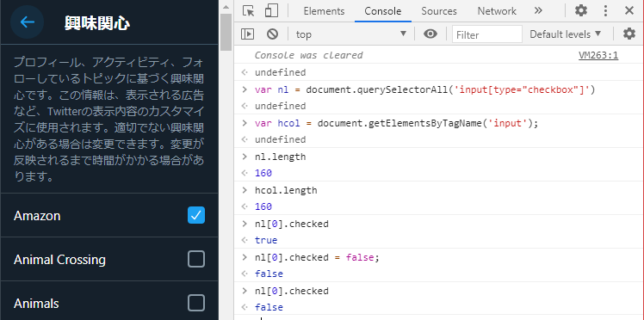This screenshot has height=320, width=644.
Task: Open Console settings gear beside Default levels
Action: (629, 34)
